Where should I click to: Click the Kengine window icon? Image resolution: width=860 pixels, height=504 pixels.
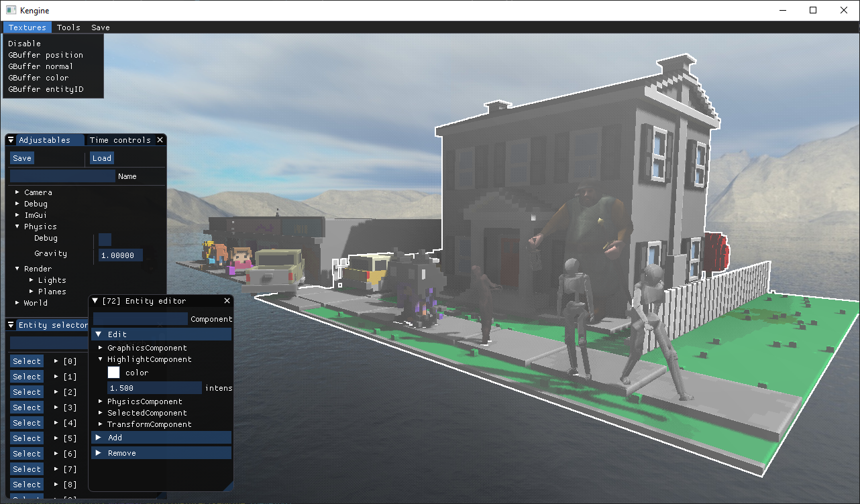(x=11, y=10)
